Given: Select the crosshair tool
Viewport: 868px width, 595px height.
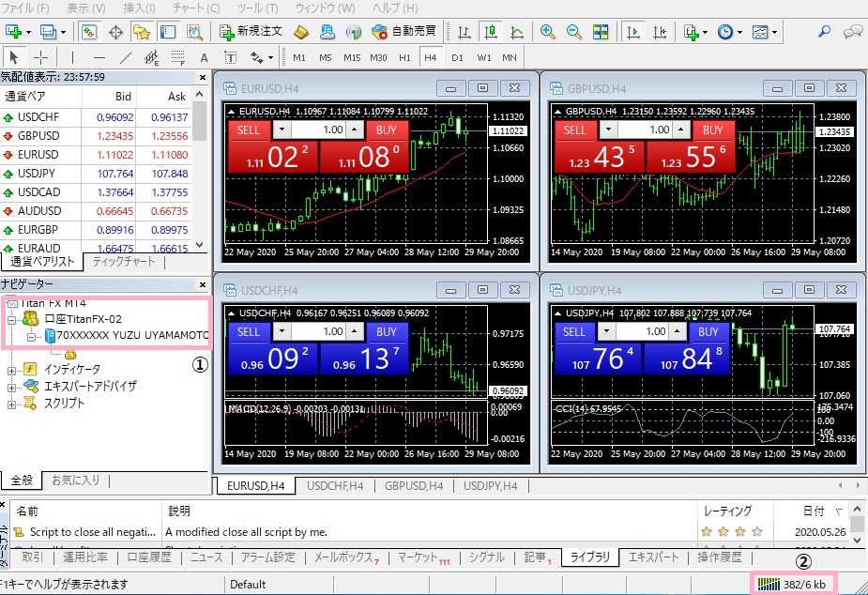Looking at the screenshot, I should [40, 57].
